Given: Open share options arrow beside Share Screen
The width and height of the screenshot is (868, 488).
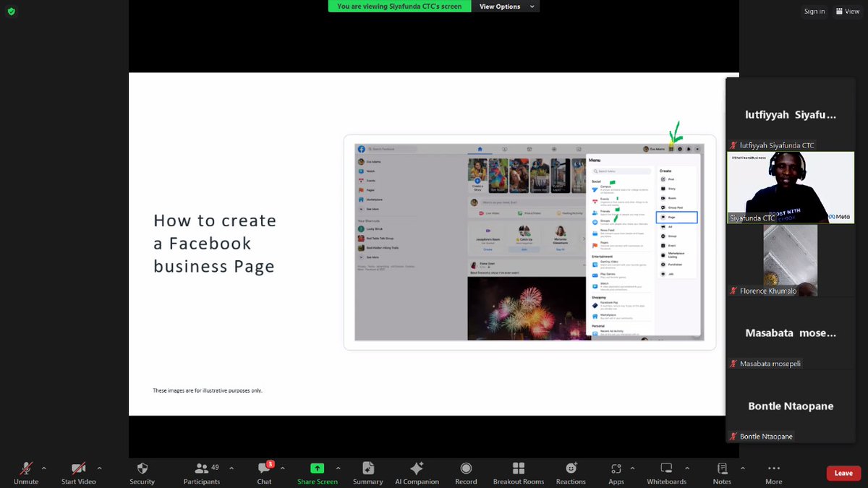Looking at the screenshot, I should coord(338,468).
